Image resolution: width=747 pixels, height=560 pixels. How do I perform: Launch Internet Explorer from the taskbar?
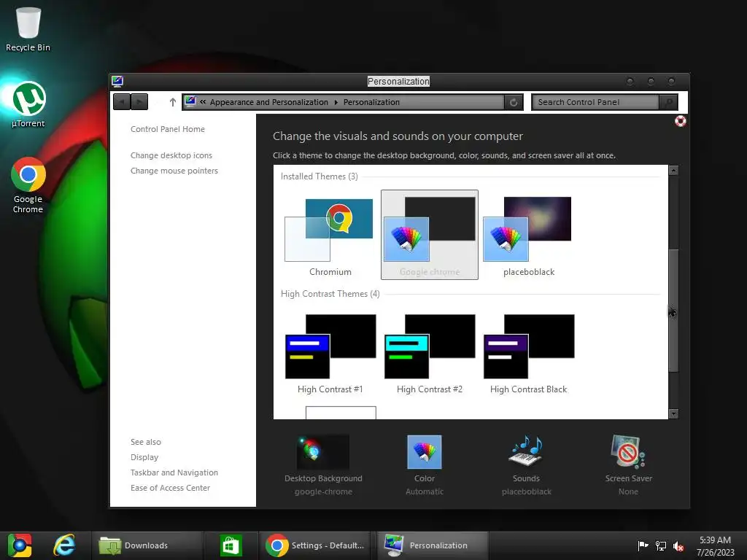tap(64, 545)
